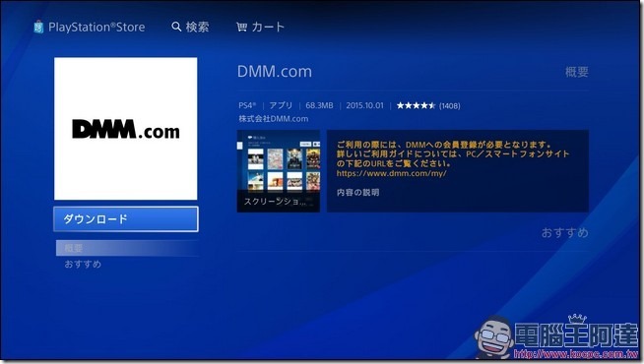Go to the カート cart menu
644x364 pixels.
coord(268,28)
